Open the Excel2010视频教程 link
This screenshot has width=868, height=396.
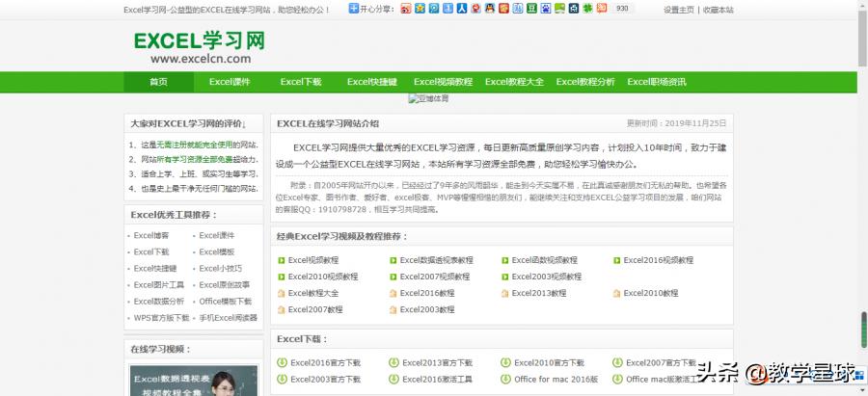323,277
